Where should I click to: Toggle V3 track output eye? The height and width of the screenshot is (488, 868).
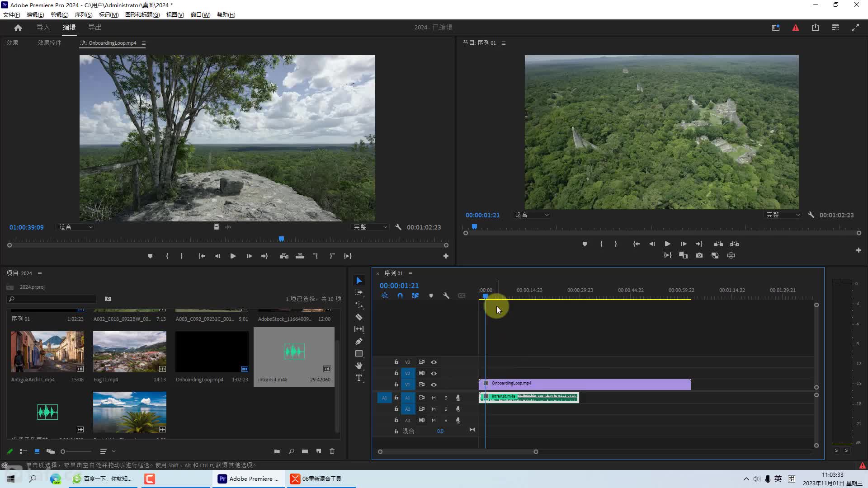point(434,362)
